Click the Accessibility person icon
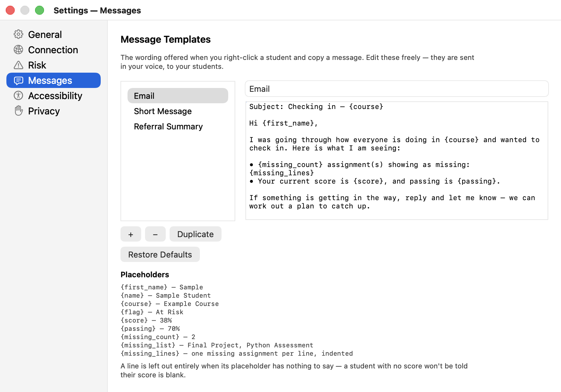Screen dimensions: 561x392 point(18,96)
